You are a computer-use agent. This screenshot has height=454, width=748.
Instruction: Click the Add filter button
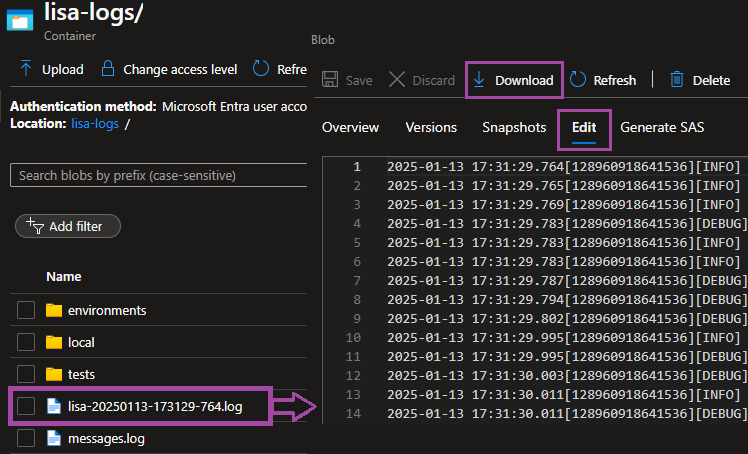68,226
